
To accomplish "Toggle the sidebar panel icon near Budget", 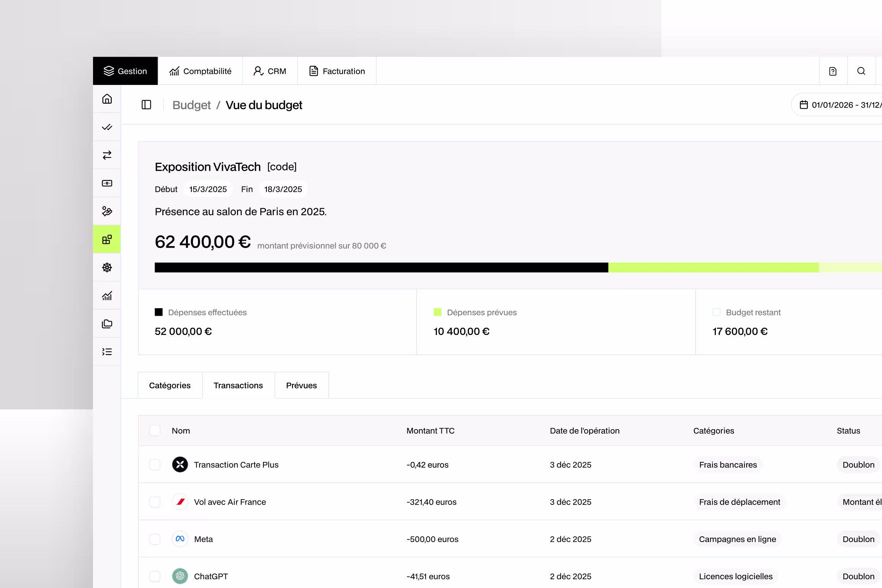I will point(146,105).
